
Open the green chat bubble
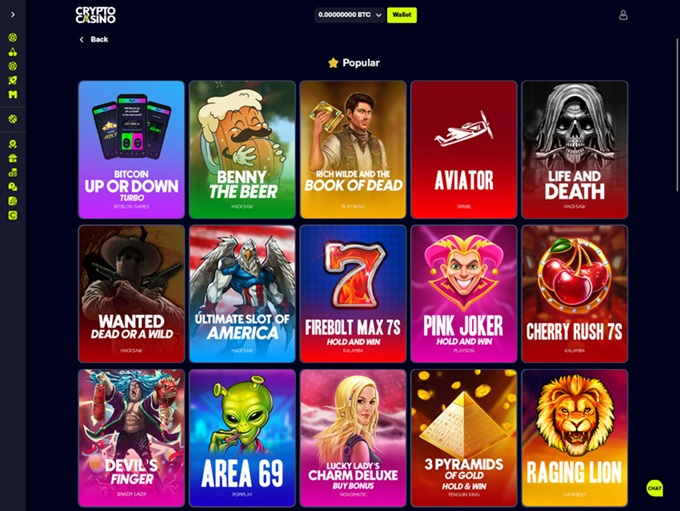(654, 488)
